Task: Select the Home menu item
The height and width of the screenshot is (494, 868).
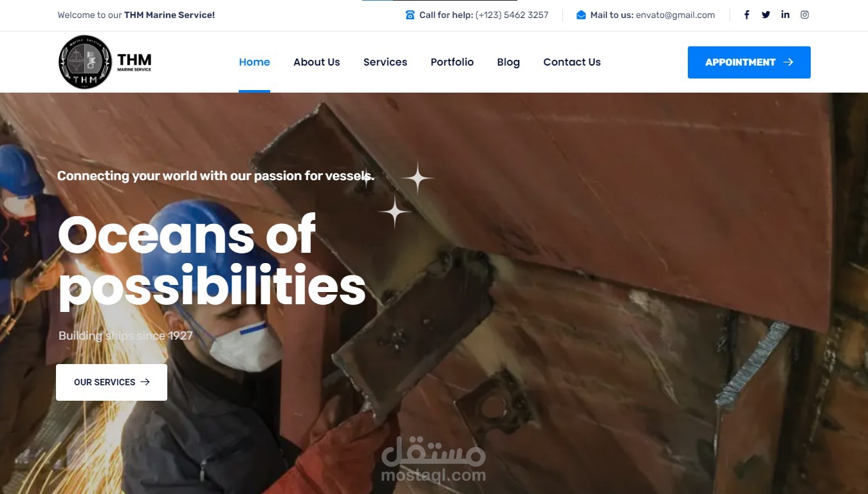Action: 254,62
